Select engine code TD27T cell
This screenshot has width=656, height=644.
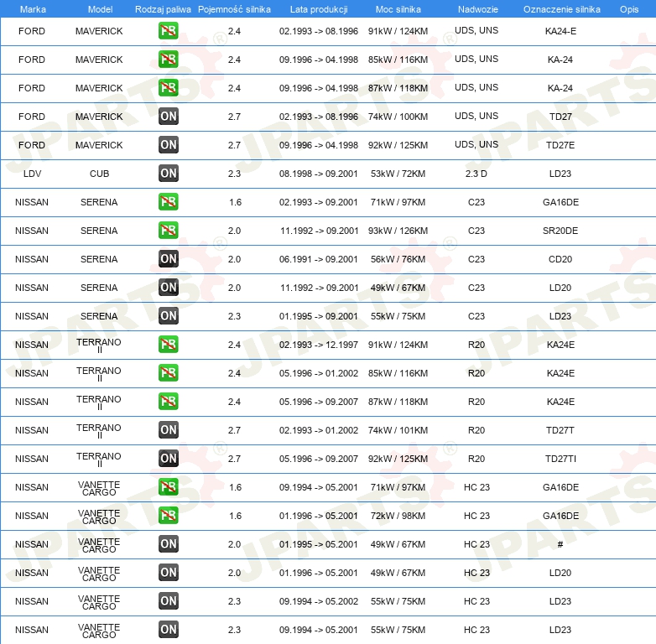[x=560, y=430]
